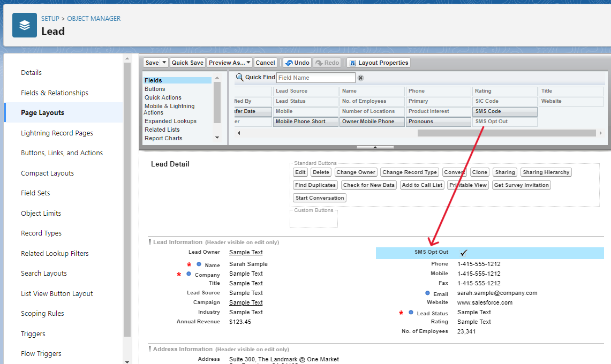
Task: Click the email sarah.sample@company.com value
Action: 497,293
